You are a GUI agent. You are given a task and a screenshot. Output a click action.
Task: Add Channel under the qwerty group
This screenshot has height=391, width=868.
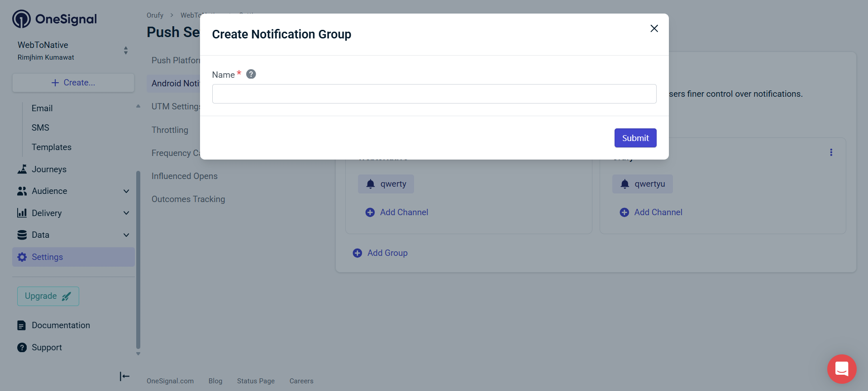click(x=404, y=212)
